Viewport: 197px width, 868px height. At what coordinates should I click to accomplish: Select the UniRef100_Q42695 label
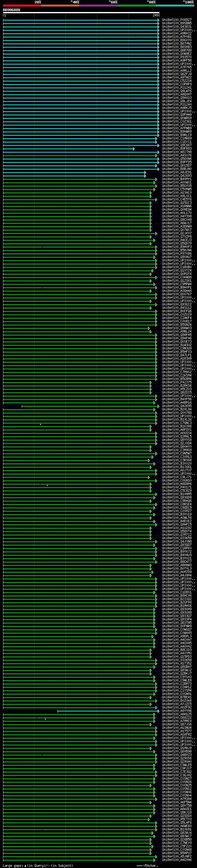coord(177,406)
